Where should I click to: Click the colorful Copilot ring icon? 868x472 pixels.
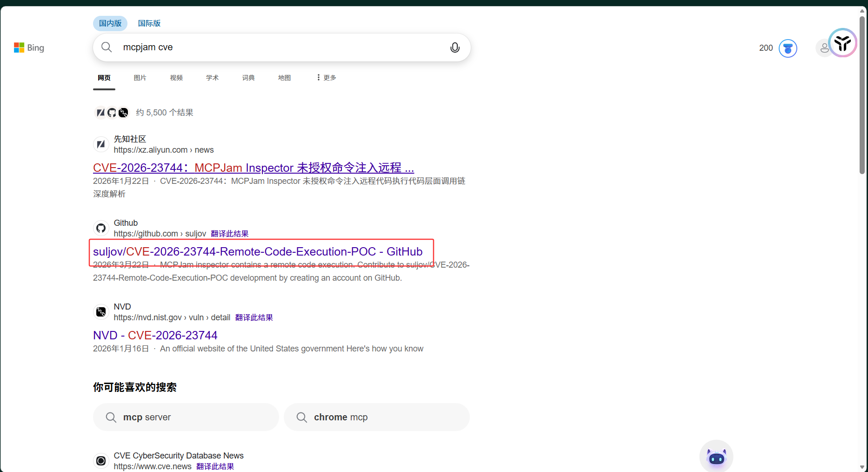842,43
